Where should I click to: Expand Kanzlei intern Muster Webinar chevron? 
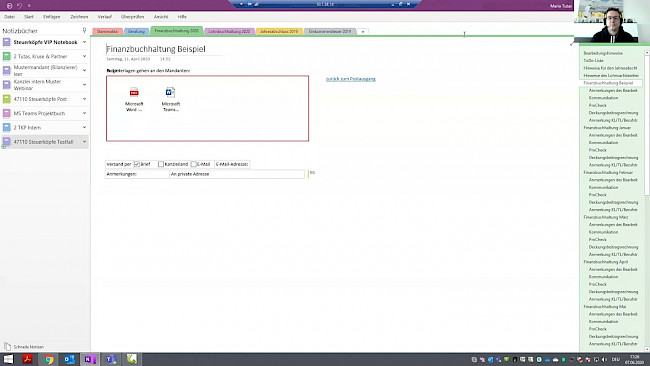pos(84,85)
